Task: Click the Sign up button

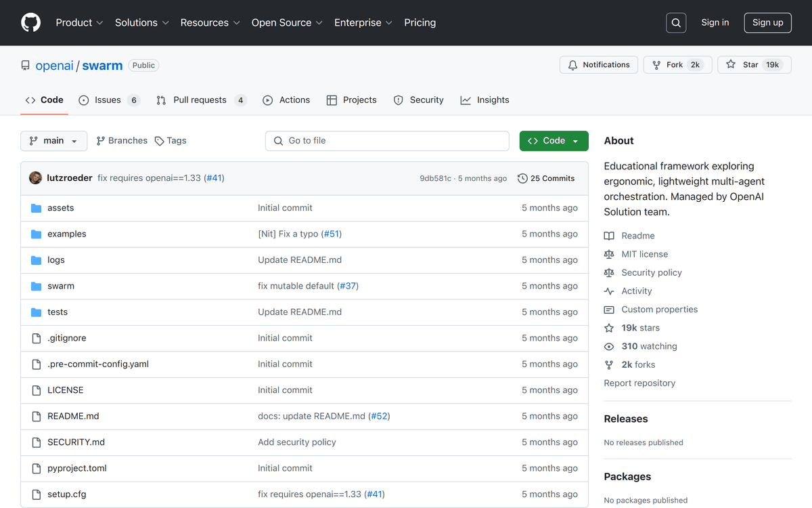Action: 767,22
